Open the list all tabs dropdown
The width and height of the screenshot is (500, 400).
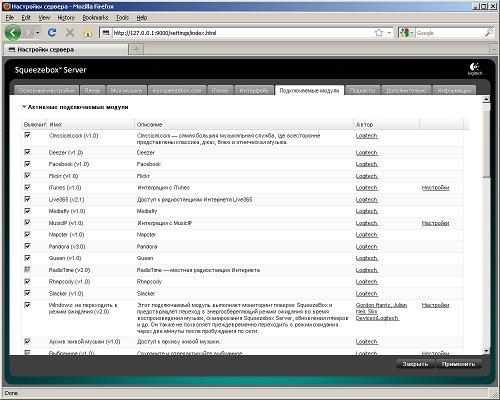tap(494, 49)
